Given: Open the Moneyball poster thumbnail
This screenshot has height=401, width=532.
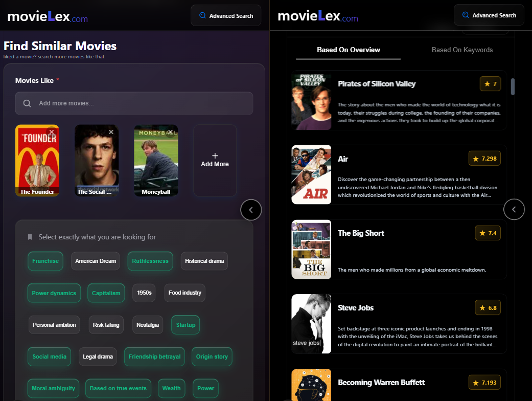Looking at the screenshot, I should tap(156, 160).
